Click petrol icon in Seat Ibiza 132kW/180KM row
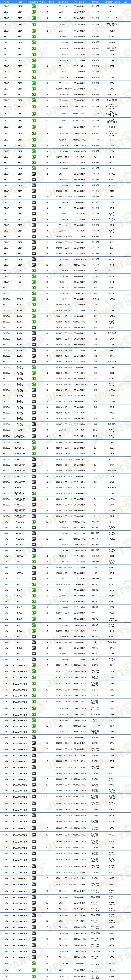Viewport: 131px width, 980px height. point(34,121)
